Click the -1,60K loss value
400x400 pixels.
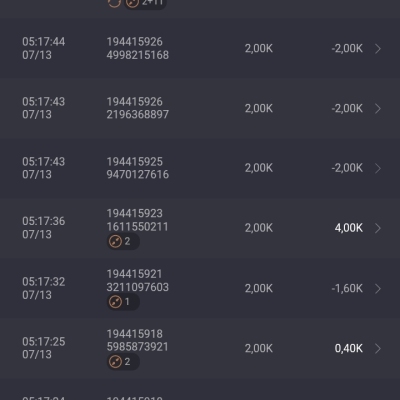point(347,288)
